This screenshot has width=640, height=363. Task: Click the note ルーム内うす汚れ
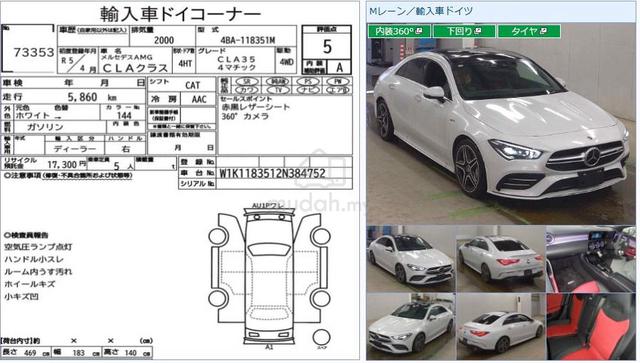tap(38, 272)
